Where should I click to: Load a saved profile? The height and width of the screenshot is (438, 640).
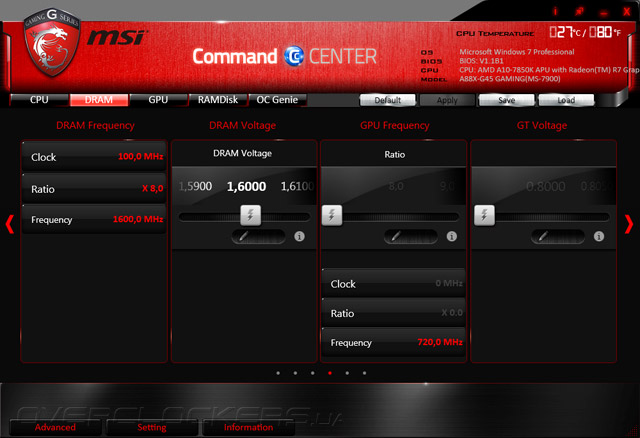[x=566, y=100]
